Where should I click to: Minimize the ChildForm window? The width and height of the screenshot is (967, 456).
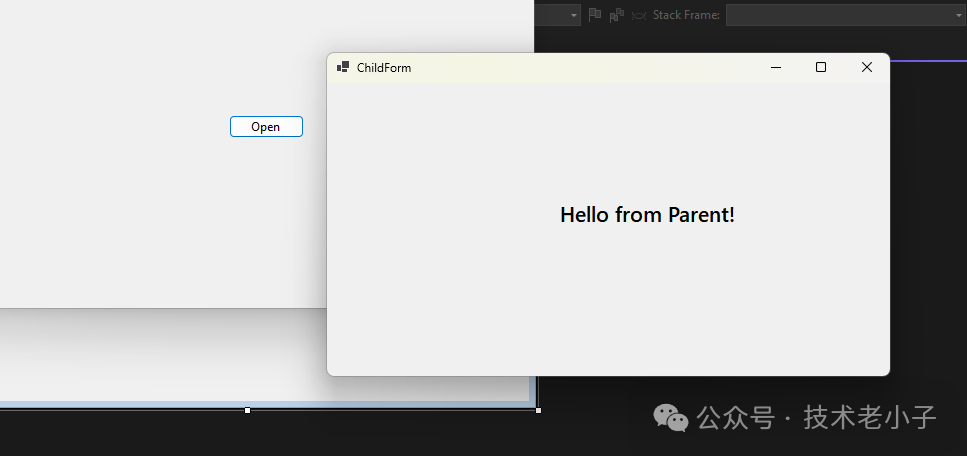click(x=775, y=67)
